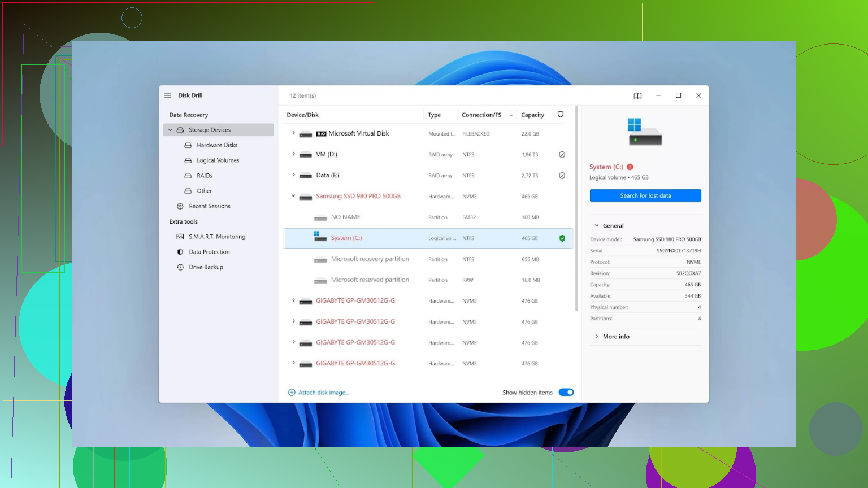This screenshot has width=868, height=488.
Task: Click Search for lost data button
Action: tap(645, 195)
